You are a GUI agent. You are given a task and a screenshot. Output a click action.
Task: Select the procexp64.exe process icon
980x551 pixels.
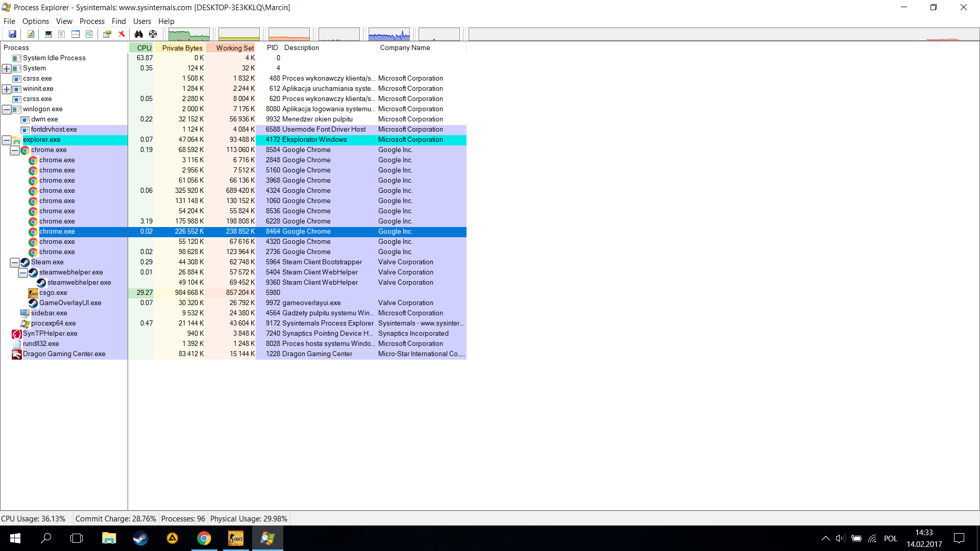coord(25,323)
